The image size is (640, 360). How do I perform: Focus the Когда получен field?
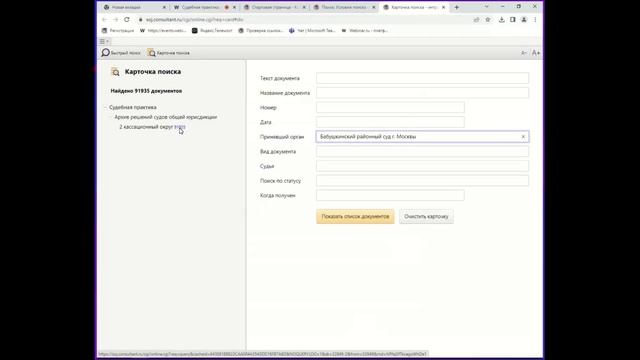click(x=390, y=196)
